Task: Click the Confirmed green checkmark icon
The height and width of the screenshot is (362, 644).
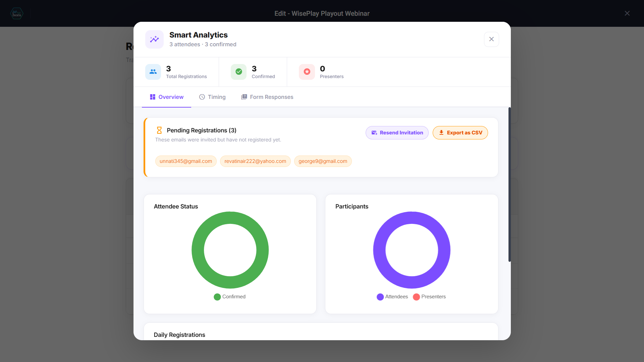Action: point(239,72)
